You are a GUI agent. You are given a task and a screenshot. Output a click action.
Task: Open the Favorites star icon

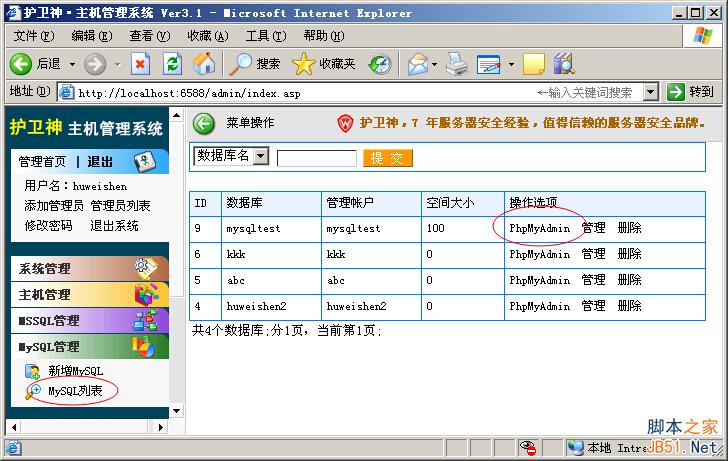click(x=304, y=64)
